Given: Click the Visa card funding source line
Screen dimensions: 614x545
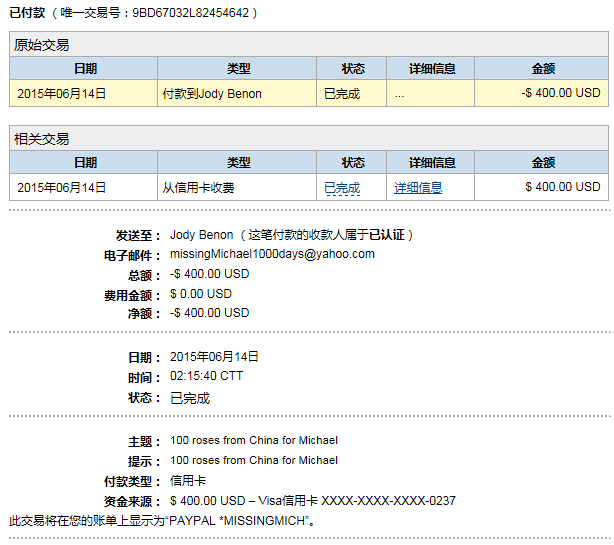Looking at the screenshot, I should coord(313,500).
